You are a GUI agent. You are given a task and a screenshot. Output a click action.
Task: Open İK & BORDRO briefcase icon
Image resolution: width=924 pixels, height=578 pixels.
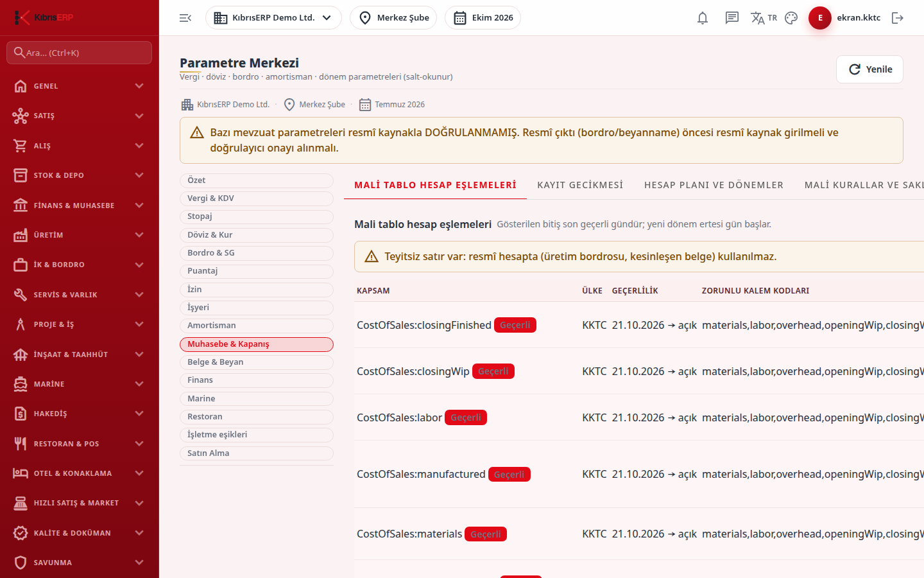click(x=21, y=265)
